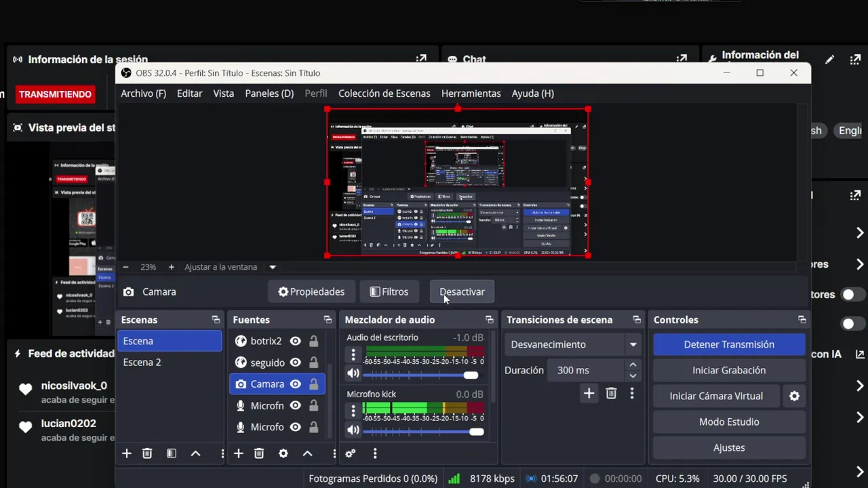Open transition properties three-dot menu
Screen dimensions: 868x488
click(x=632, y=393)
